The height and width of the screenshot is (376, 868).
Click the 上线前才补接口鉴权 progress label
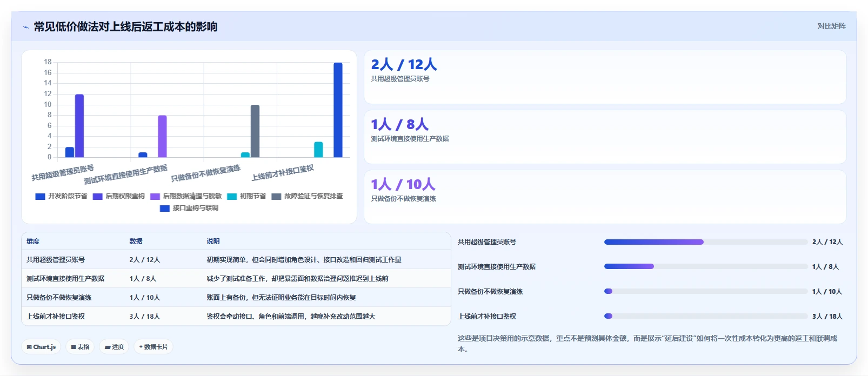(487, 317)
